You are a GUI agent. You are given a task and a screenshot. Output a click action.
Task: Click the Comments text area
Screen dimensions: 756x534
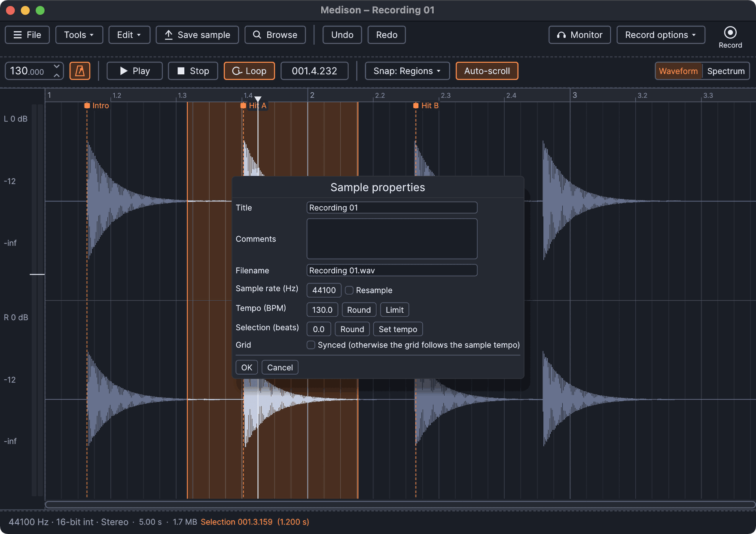[x=392, y=239]
